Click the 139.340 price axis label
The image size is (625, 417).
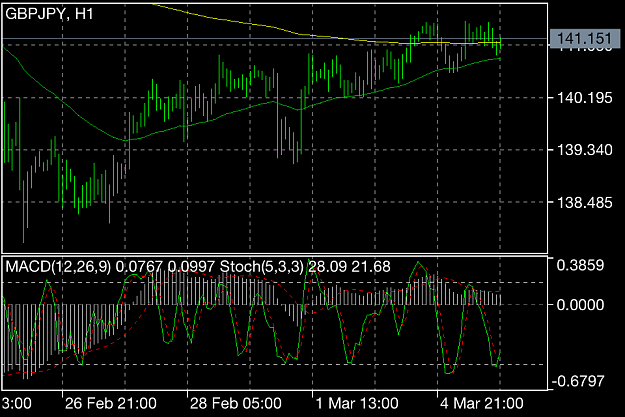pos(584,150)
